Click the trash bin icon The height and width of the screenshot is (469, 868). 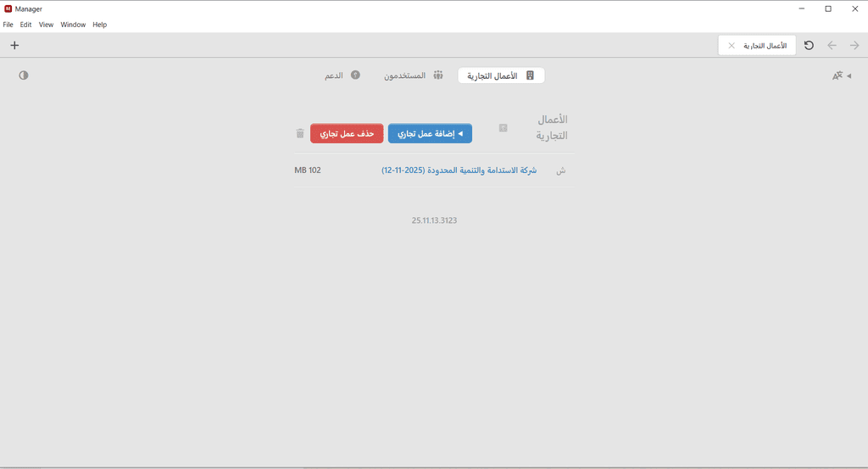point(300,133)
